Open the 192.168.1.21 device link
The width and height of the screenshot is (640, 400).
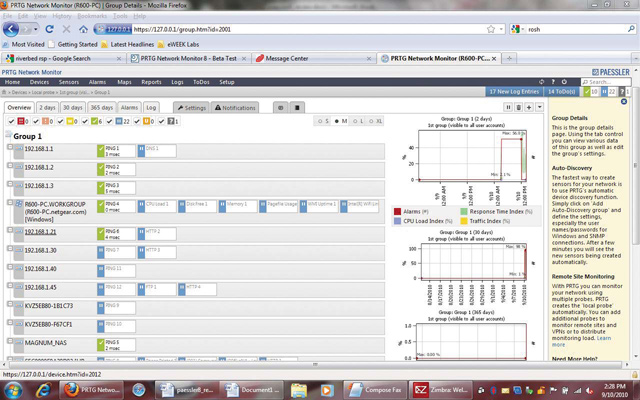[x=40, y=232]
